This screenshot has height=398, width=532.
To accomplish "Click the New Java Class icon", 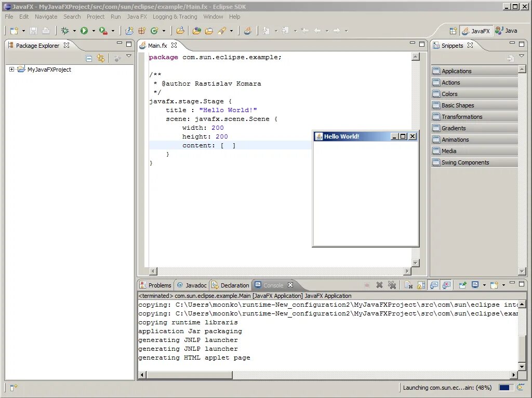I will point(154,31).
